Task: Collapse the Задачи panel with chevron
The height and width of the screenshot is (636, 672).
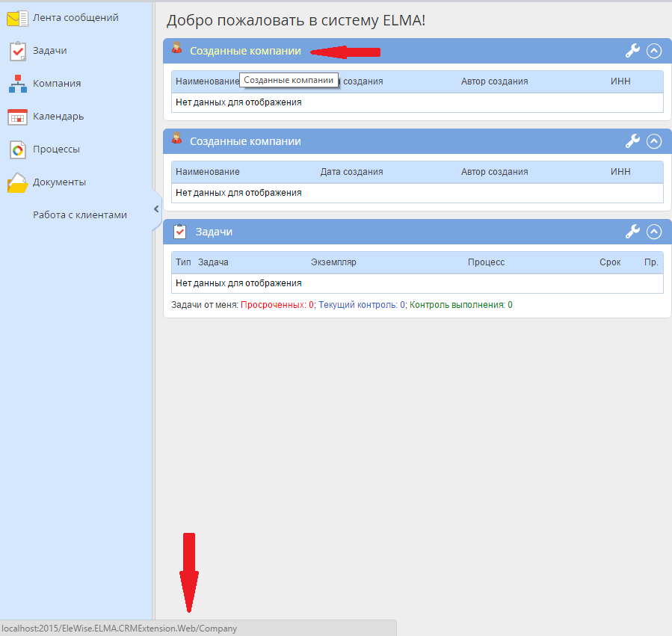Action: (x=654, y=232)
